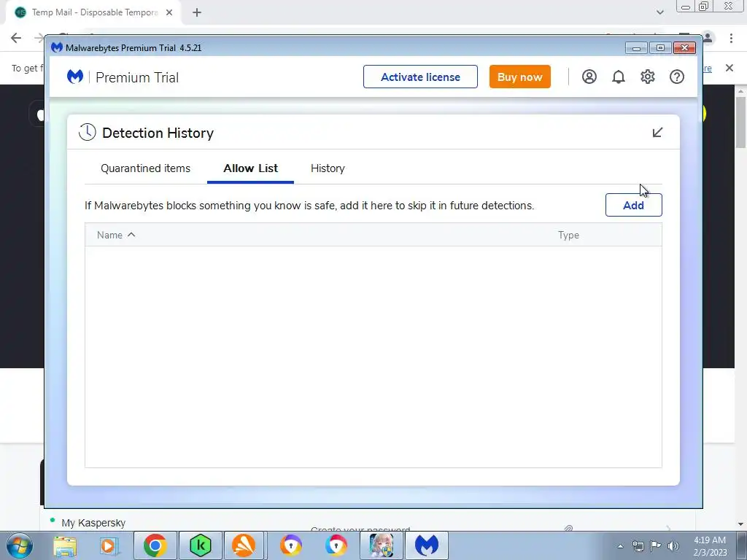Select the Allow List tab
The width and height of the screenshot is (747, 560).
point(251,168)
